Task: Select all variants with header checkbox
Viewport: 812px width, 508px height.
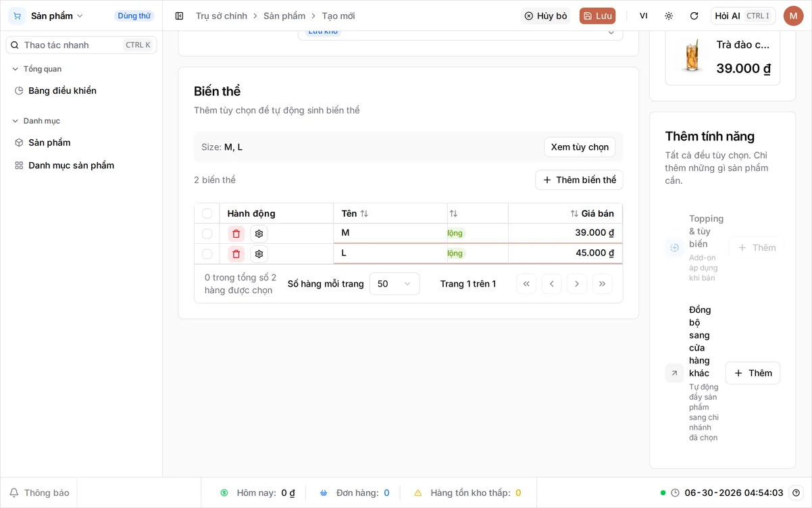Action: (x=207, y=213)
